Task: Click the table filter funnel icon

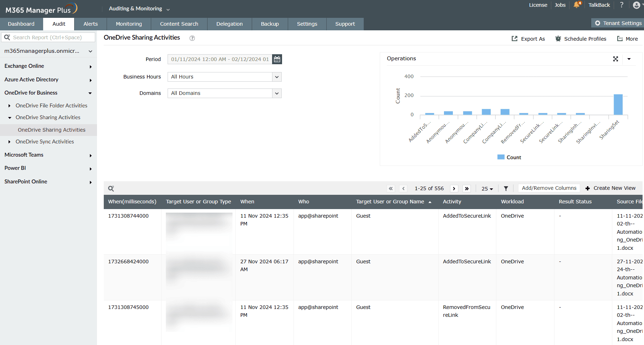Action: point(506,188)
